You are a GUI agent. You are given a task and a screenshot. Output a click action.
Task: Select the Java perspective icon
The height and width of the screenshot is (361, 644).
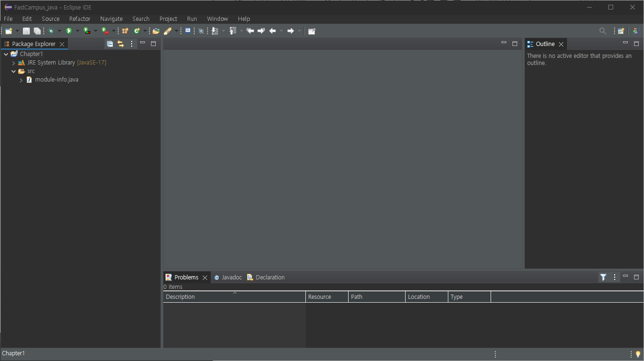[x=636, y=31]
